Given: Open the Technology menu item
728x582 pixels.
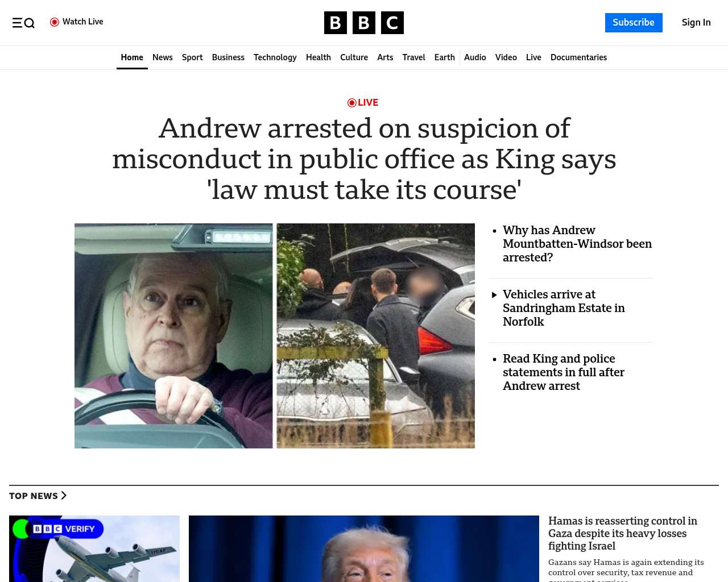Looking at the screenshot, I should click(x=275, y=57).
